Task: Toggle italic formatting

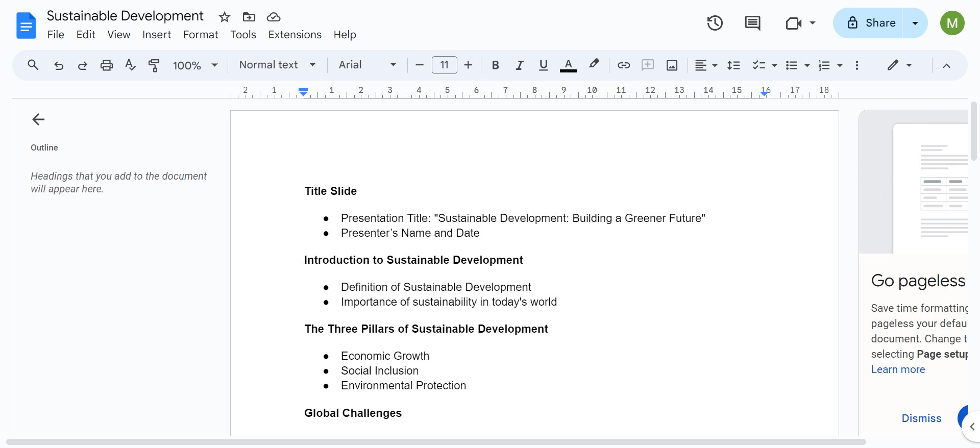Action: click(x=519, y=65)
